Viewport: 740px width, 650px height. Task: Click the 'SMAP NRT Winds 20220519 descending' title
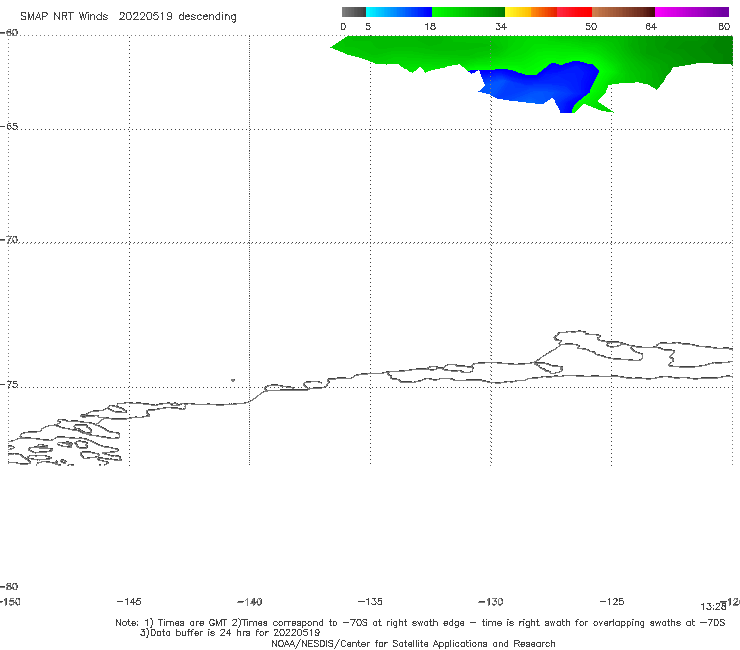[128, 17]
